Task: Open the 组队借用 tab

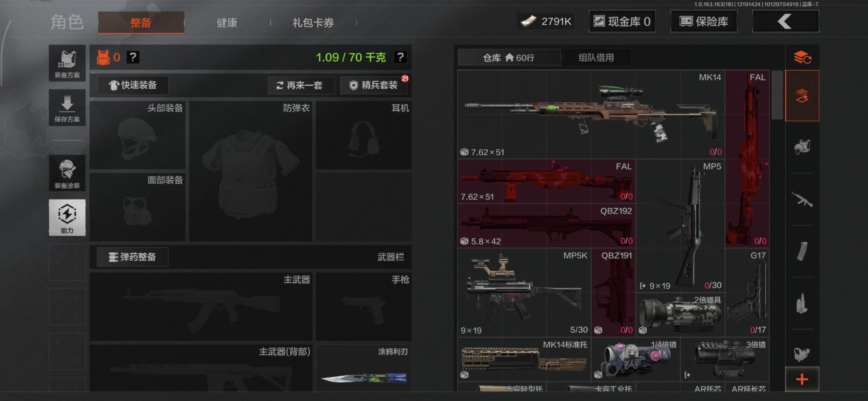Action: (x=596, y=57)
